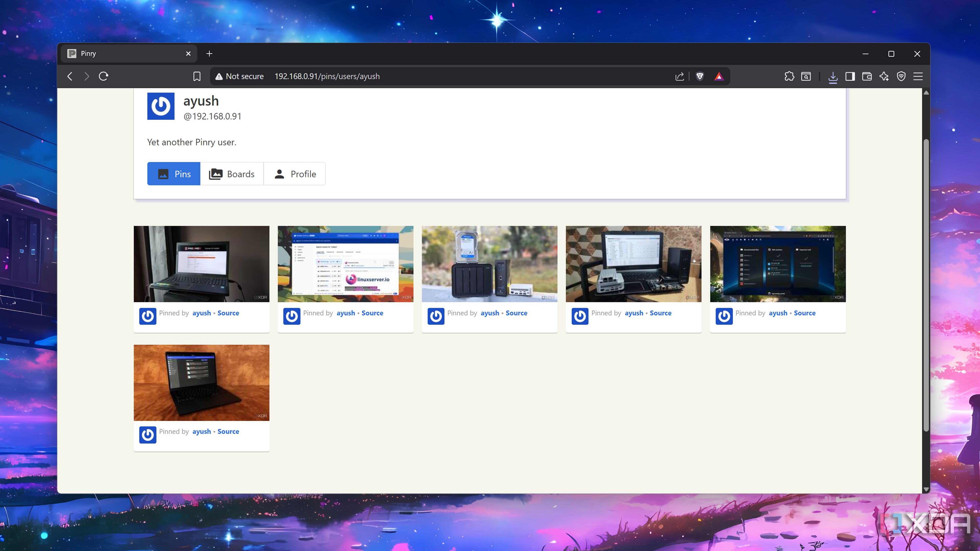The image size is (980, 551).
Task: Open the dark blue dashboard pin thumbnail
Action: (x=778, y=264)
